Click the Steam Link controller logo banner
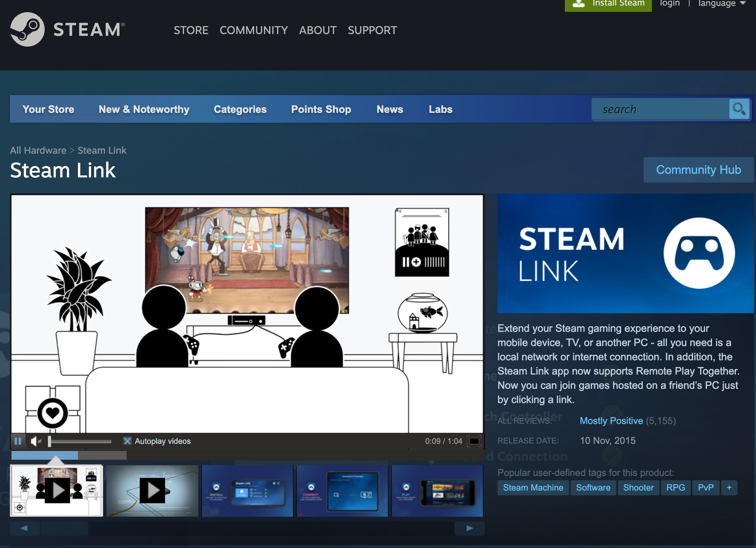 coord(625,253)
